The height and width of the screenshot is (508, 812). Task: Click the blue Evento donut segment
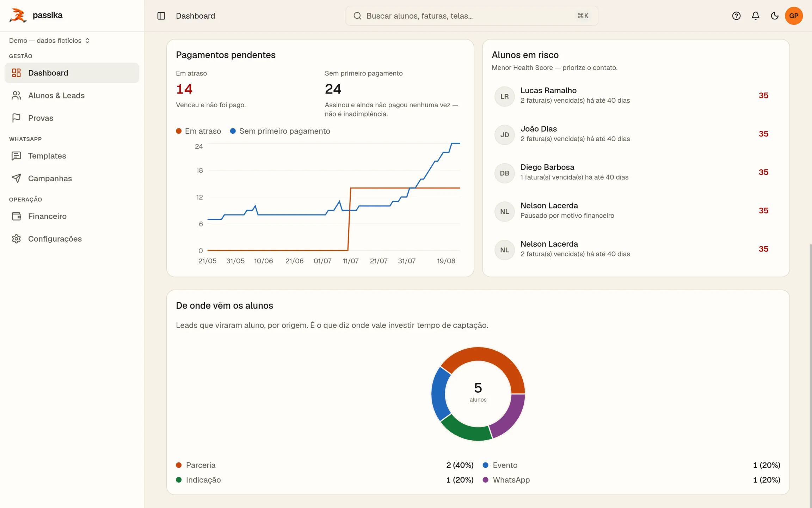[439, 393]
